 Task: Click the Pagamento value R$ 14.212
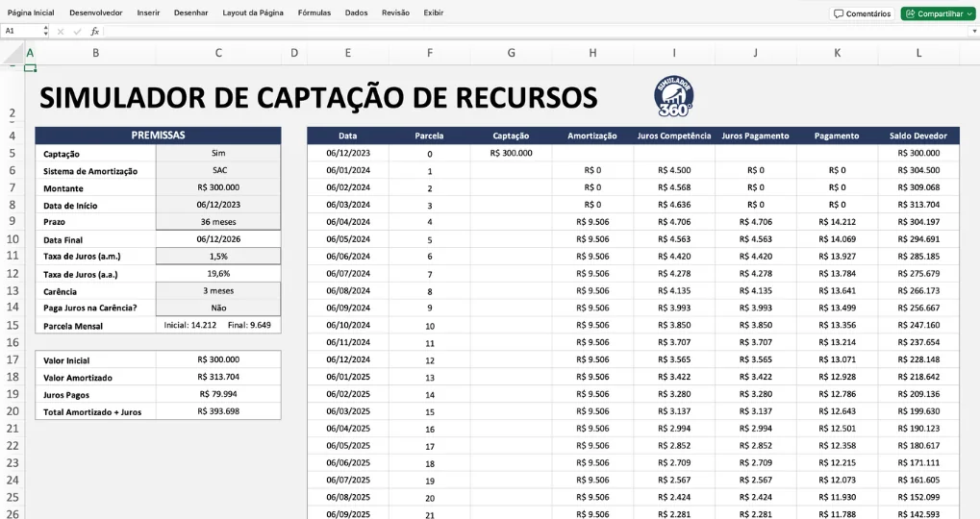[x=837, y=222]
